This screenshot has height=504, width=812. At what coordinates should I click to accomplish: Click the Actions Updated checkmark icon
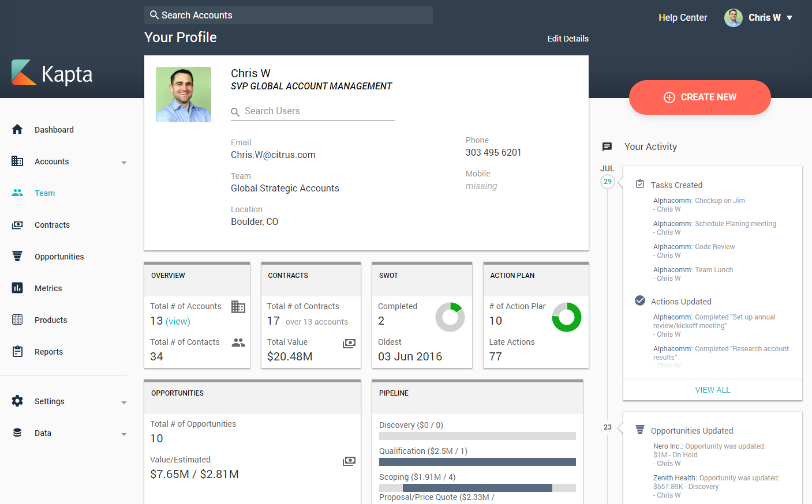coord(640,300)
